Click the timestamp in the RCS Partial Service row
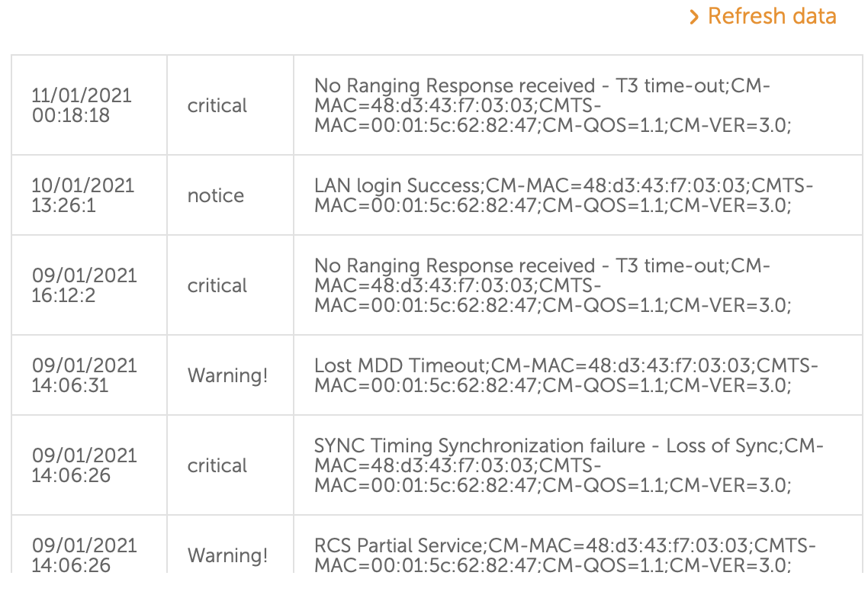Screen dimensions: 868x595 coord(84,555)
